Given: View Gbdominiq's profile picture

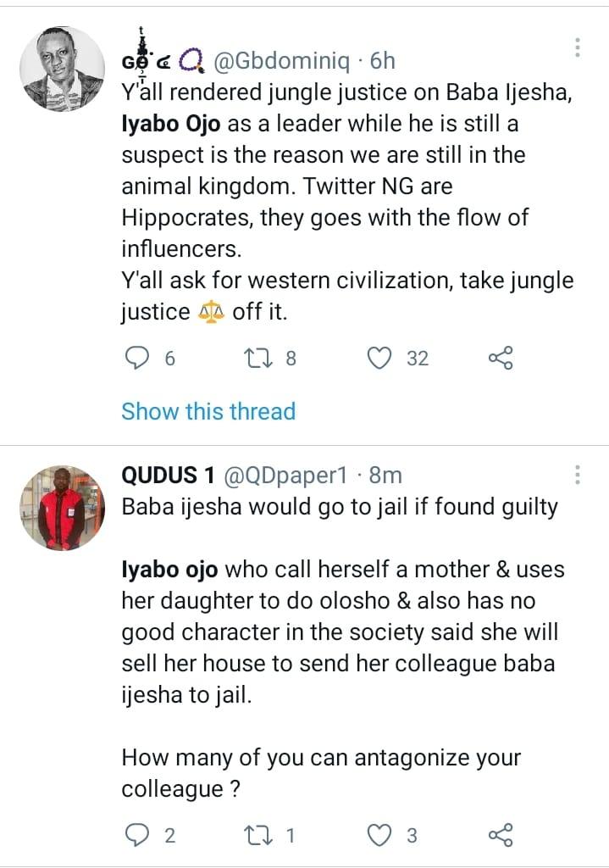Looking at the screenshot, I should [61, 69].
